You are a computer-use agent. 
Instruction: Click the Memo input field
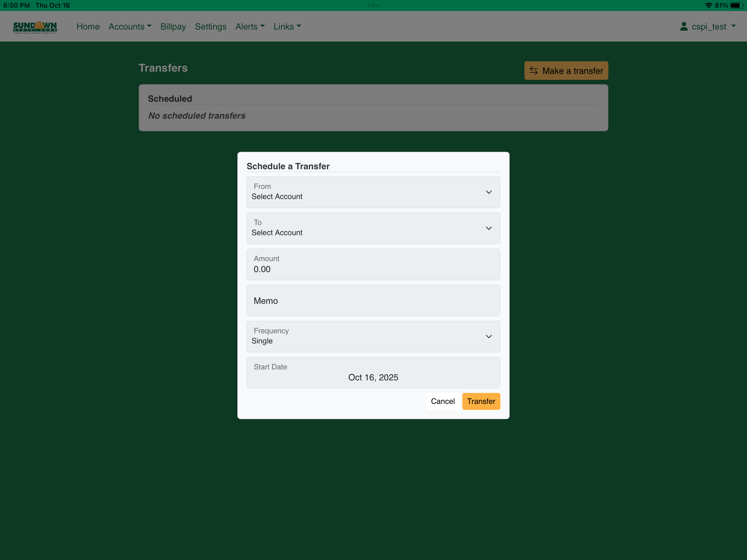(x=373, y=301)
